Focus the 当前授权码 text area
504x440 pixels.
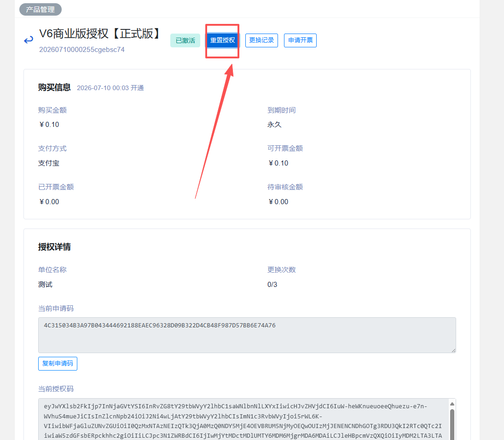point(247,419)
